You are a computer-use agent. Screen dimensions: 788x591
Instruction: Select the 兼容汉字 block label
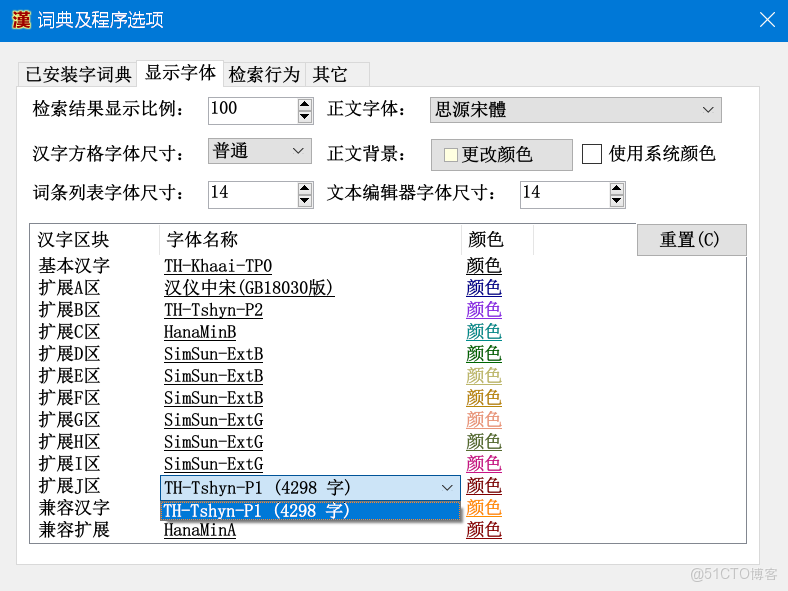pos(74,508)
